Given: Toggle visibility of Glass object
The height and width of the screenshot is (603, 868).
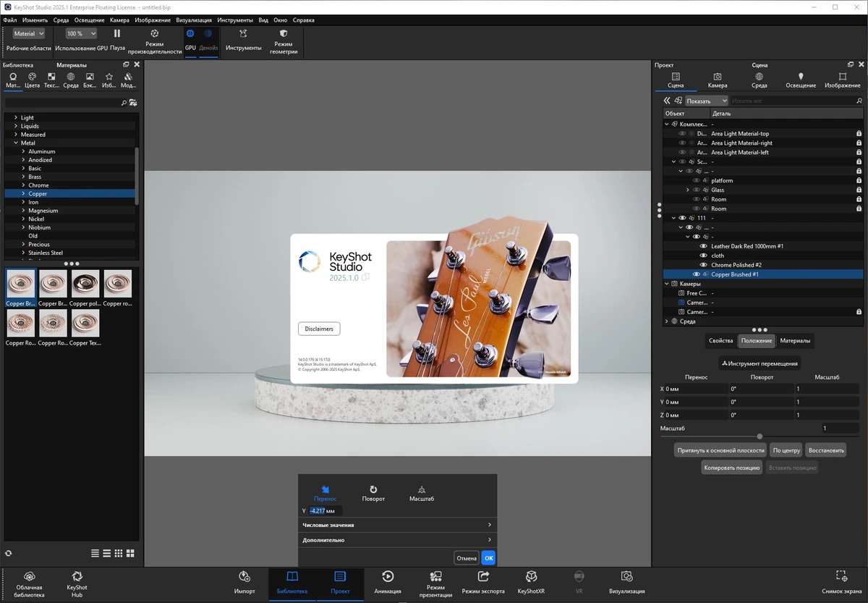Looking at the screenshot, I should [697, 190].
